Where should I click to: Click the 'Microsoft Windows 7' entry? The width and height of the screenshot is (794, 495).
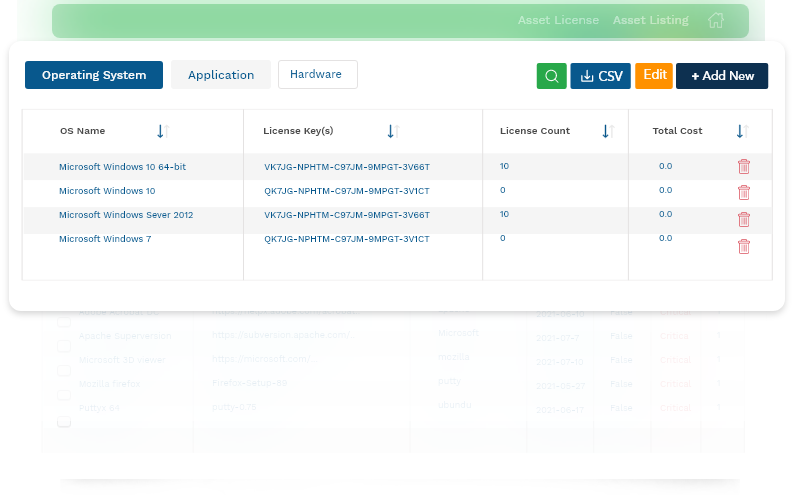click(x=105, y=239)
